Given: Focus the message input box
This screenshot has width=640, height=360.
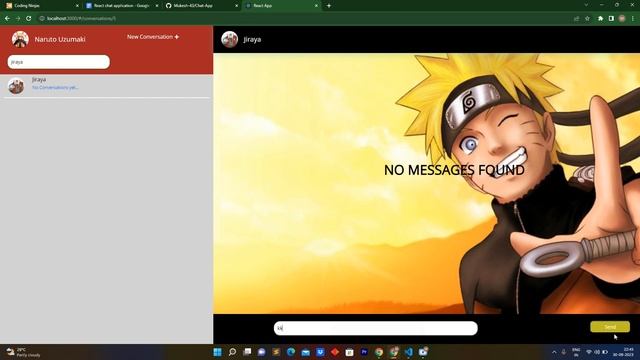Looking at the screenshot, I should coord(376,328).
